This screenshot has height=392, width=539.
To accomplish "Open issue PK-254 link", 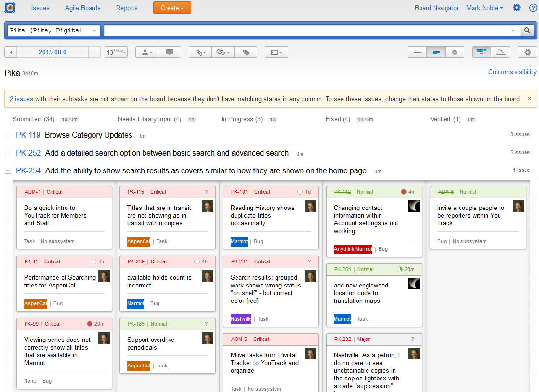I will pyautogui.click(x=28, y=171).
